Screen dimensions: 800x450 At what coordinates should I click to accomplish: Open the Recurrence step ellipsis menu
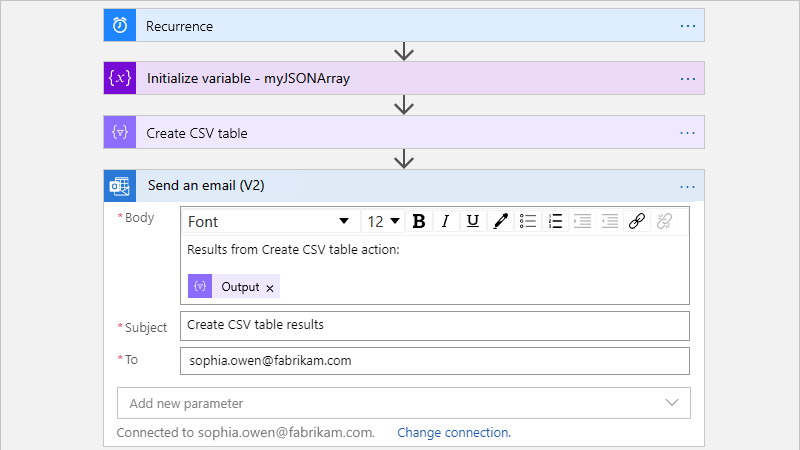pos(687,26)
